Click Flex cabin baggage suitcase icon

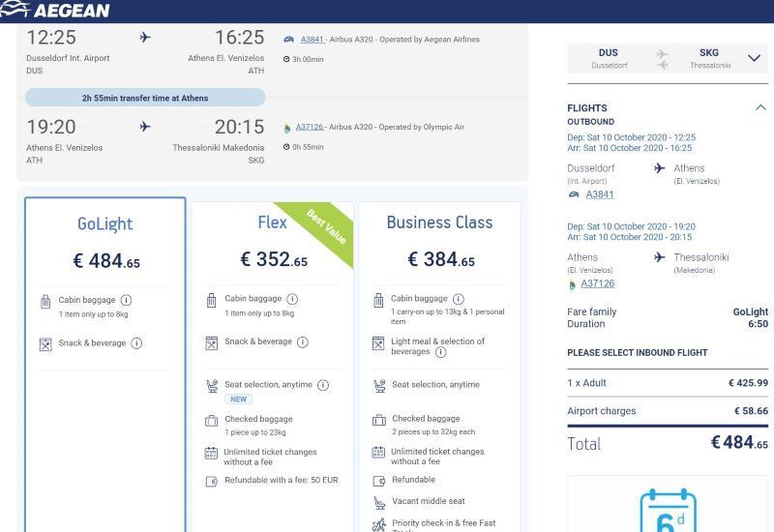[211, 300]
